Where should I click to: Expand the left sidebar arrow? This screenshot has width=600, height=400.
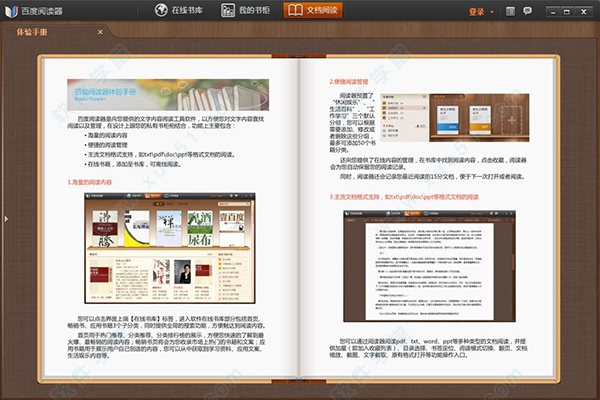tap(6, 219)
